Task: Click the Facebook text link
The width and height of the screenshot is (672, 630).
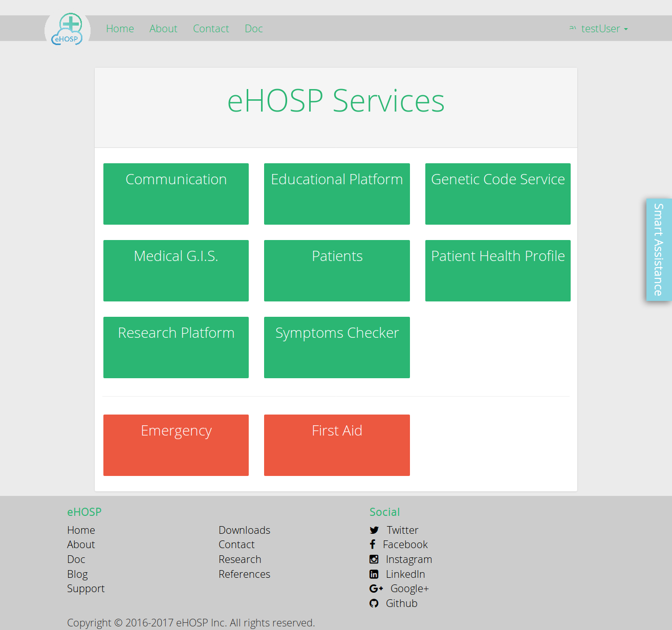Action: point(405,545)
